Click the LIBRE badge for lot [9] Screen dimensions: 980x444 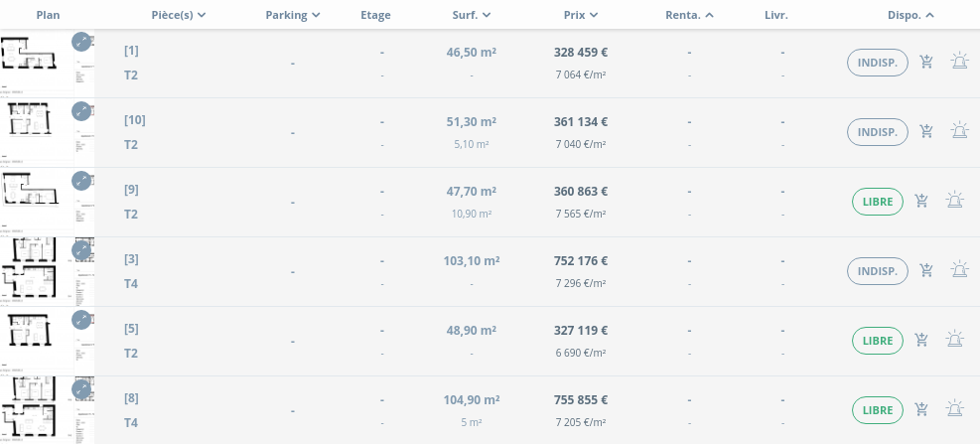coord(878,202)
